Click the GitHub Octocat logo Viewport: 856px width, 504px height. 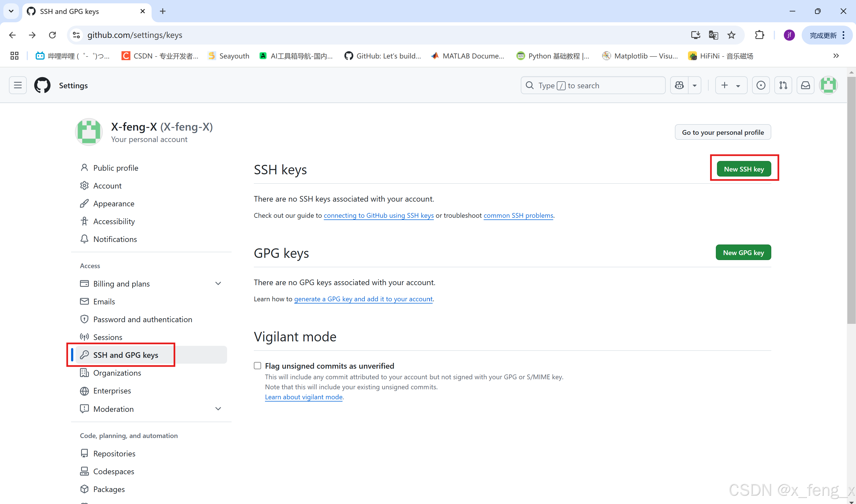click(x=42, y=85)
